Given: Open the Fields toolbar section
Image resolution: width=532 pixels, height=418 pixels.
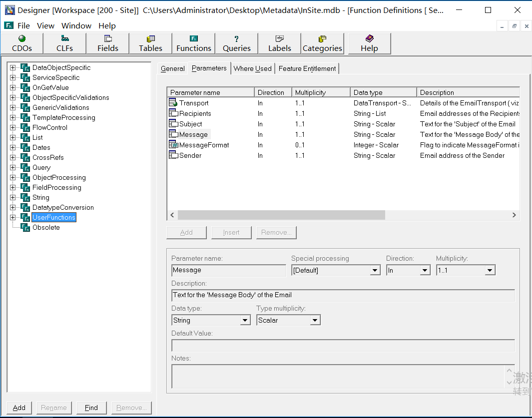Looking at the screenshot, I should click(108, 43).
